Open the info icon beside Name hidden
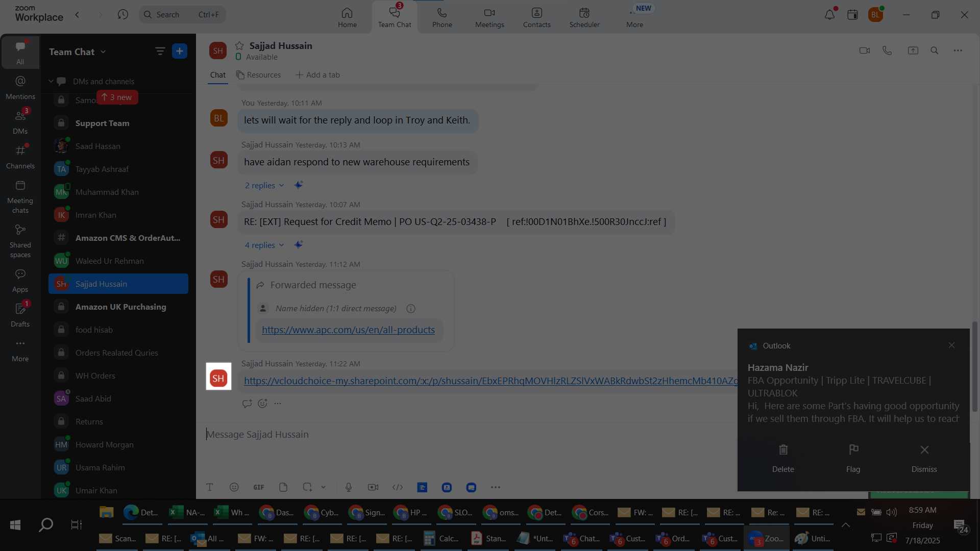This screenshot has width=980, height=551. [411, 309]
